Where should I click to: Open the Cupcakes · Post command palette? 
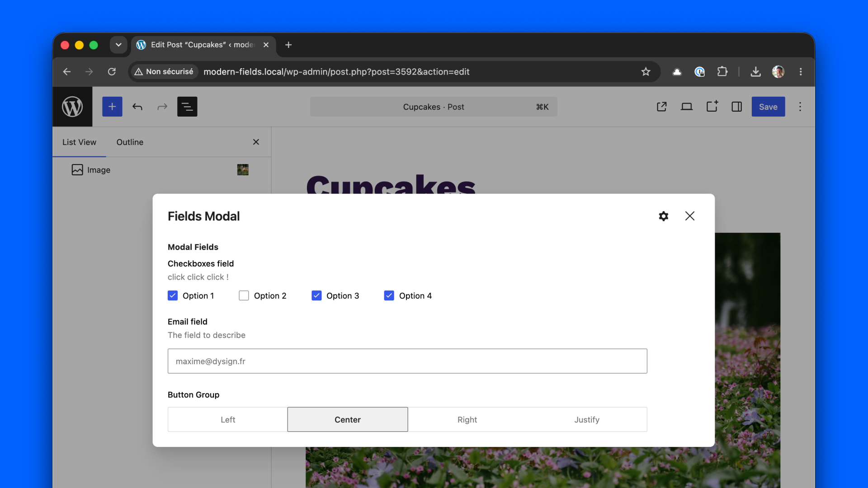pos(434,107)
